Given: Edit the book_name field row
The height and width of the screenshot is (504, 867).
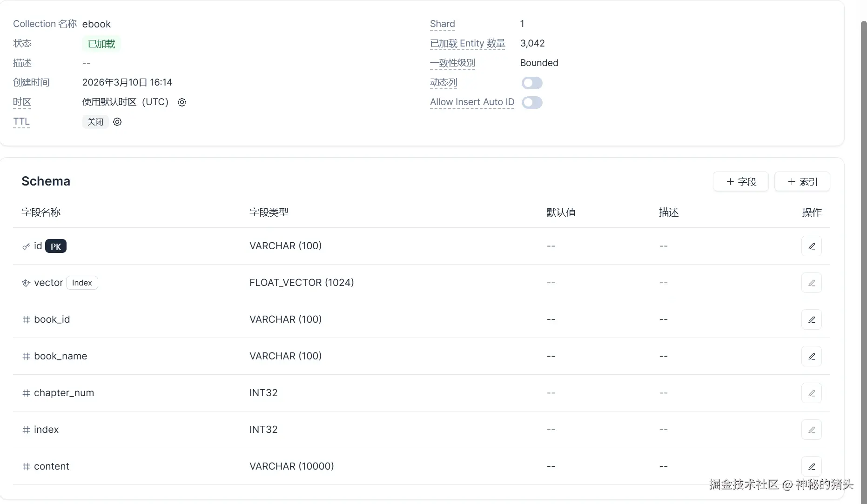Looking at the screenshot, I should click(x=811, y=357).
